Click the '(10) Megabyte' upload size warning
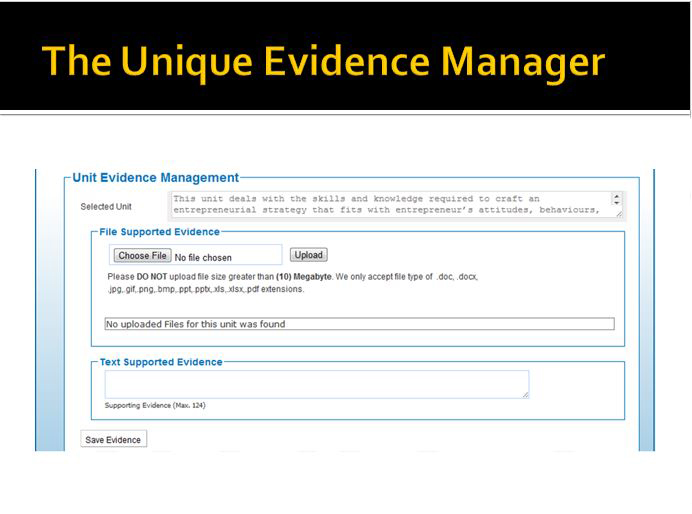Viewport: 692px width, 514px height. pos(304,277)
